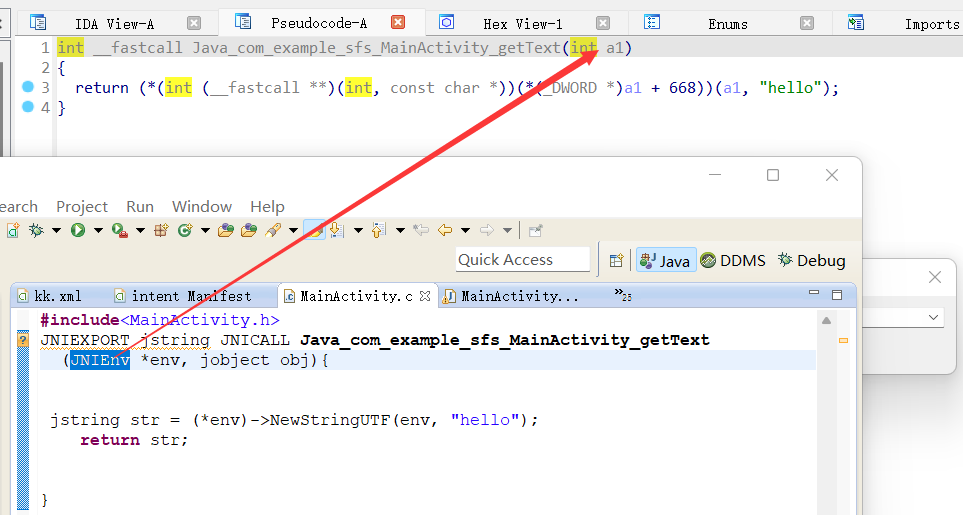Maximize the Eclipse editor area

836,295
